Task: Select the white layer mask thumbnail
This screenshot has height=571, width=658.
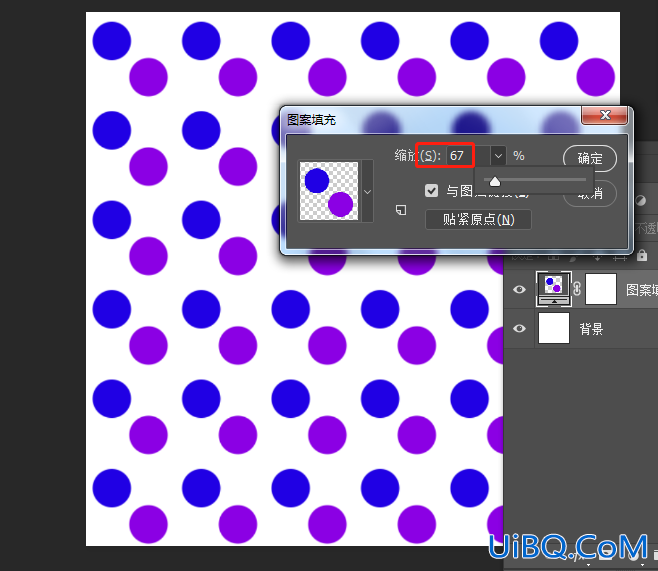Action: pyautogui.click(x=601, y=289)
